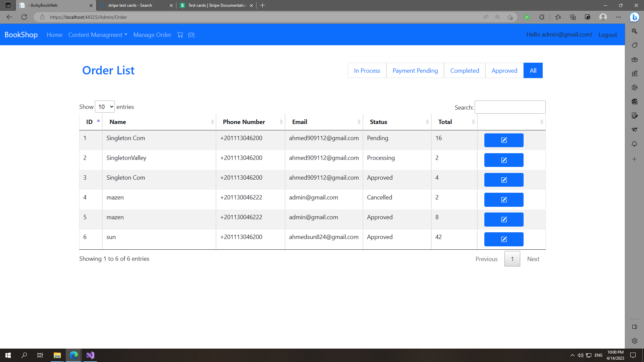Click inside the Search input field
The width and height of the screenshot is (644, 362).
click(x=510, y=107)
